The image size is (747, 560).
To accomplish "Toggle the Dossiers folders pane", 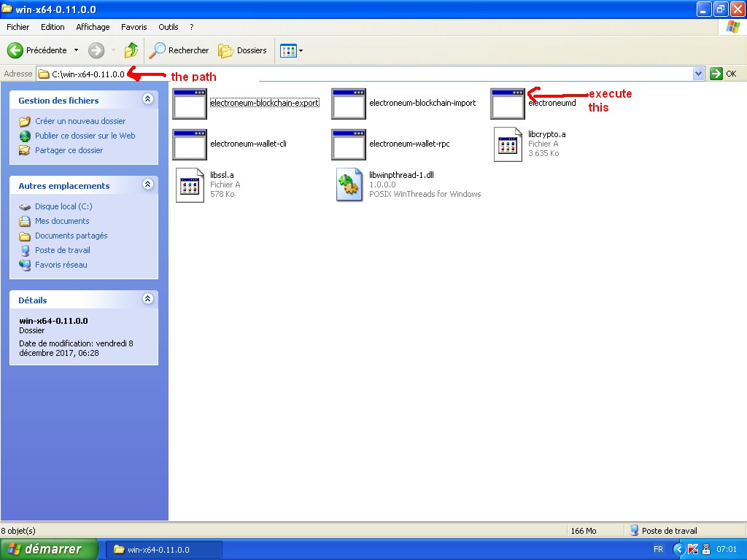I will [242, 50].
